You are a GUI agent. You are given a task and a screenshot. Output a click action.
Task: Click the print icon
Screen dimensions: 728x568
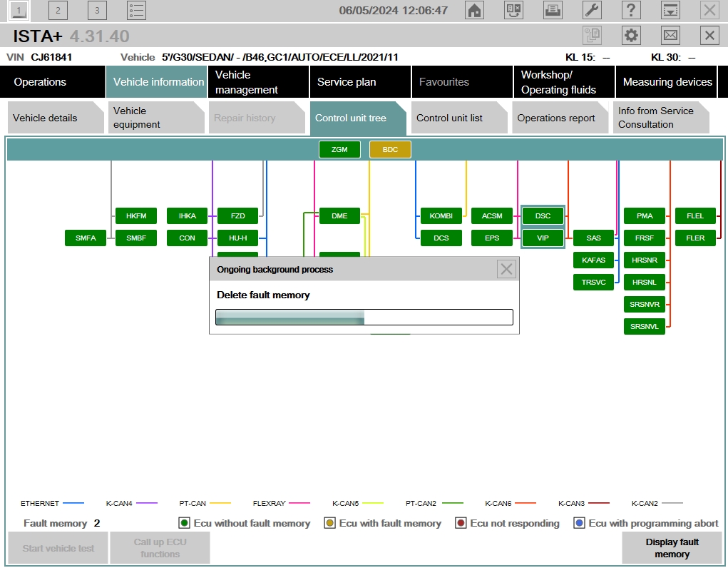553,10
